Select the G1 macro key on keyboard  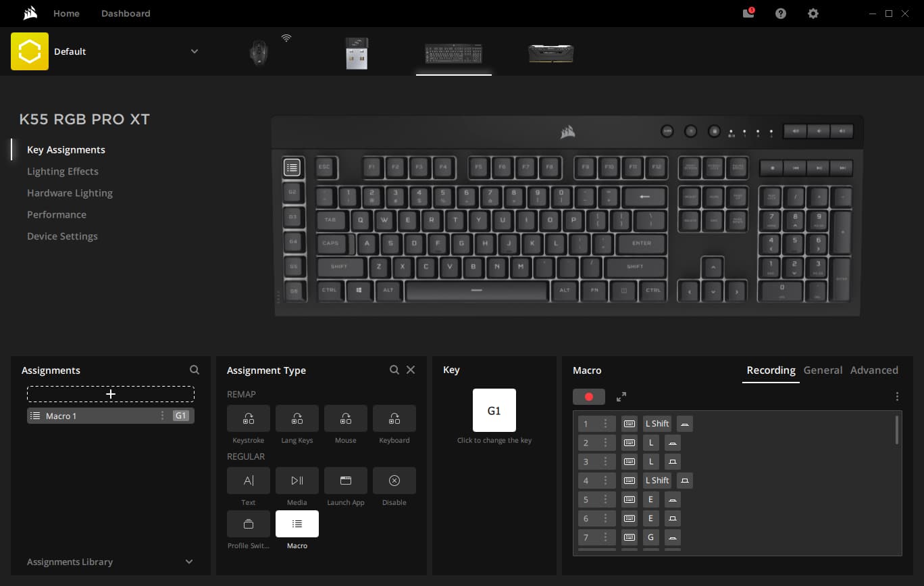pos(292,167)
